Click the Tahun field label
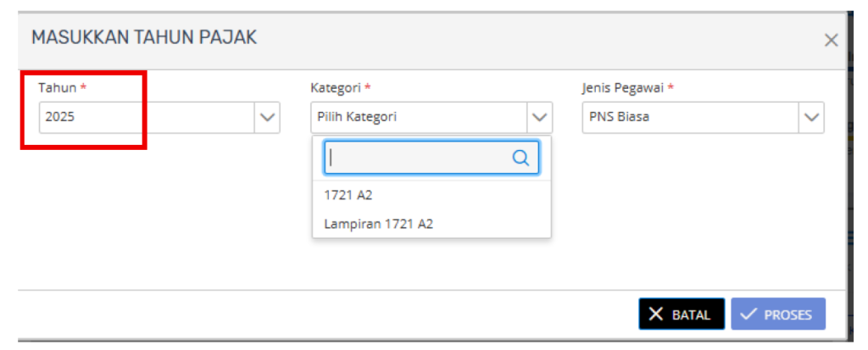The height and width of the screenshot is (350, 868). pyautogui.click(x=57, y=87)
